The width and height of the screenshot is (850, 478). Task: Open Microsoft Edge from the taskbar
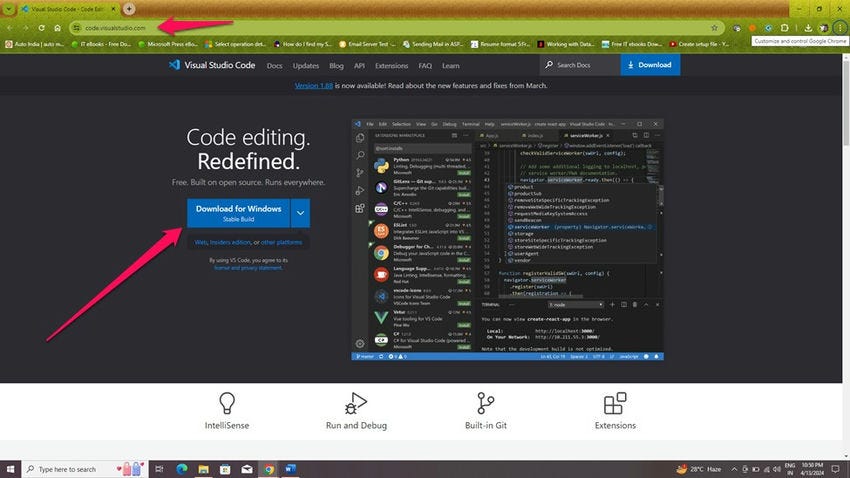click(x=182, y=469)
